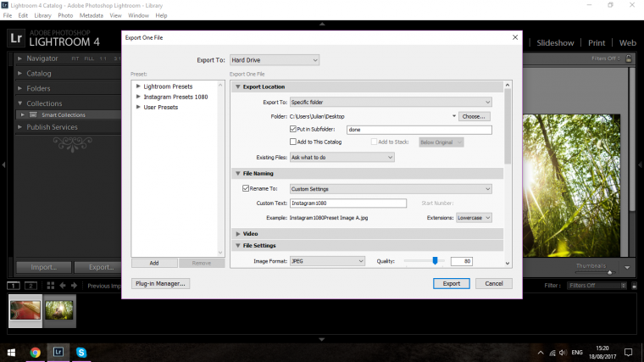Screen dimensions: 644x362
Task: Open the Filters Off dropdown in filmstrip
Action: pyautogui.click(x=597, y=286)
